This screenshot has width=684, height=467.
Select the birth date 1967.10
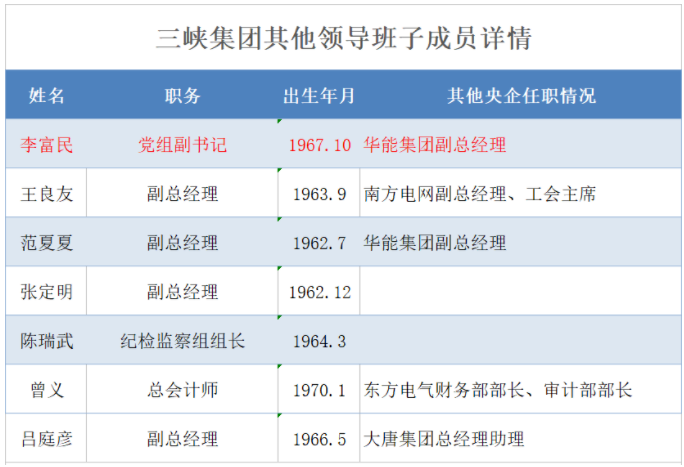coord(320,145)
